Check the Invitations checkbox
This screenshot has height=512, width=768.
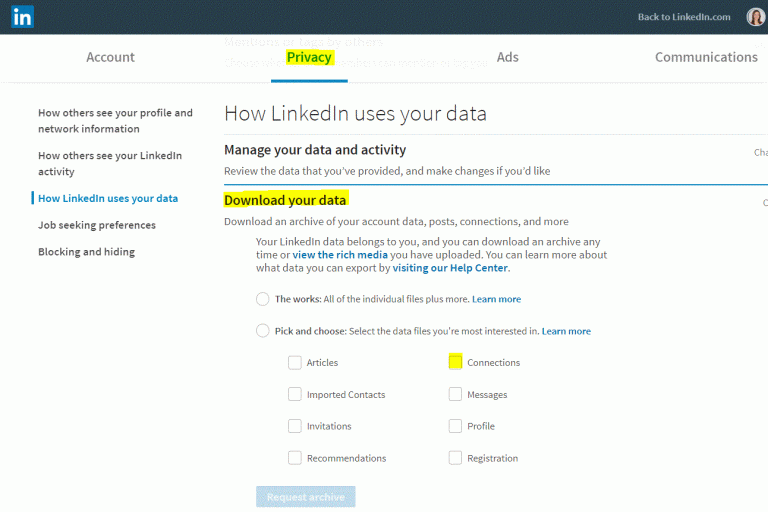(x=295, y=426)
